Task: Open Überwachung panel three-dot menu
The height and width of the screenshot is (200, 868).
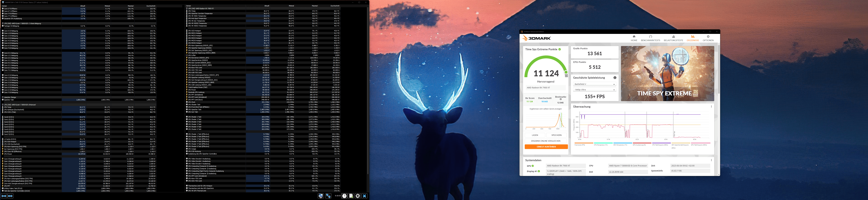Action: click(711, 107)
